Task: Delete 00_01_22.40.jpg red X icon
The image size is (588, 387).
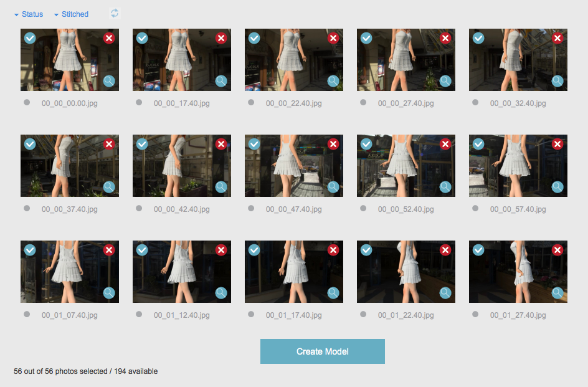Action: (445, 250)
